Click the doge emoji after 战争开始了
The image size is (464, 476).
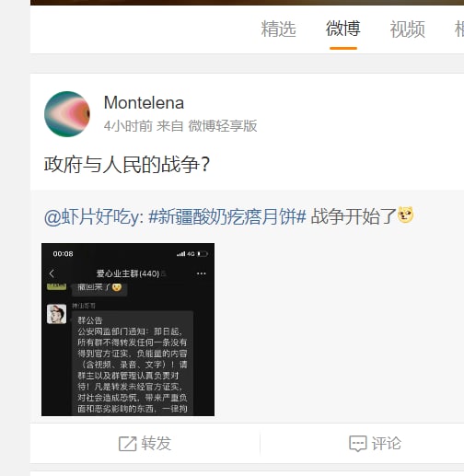405,215
